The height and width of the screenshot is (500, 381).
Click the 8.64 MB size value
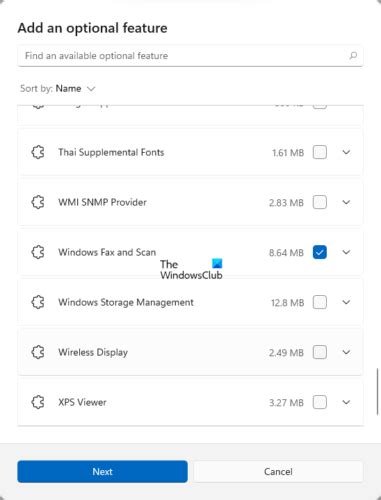286,253
